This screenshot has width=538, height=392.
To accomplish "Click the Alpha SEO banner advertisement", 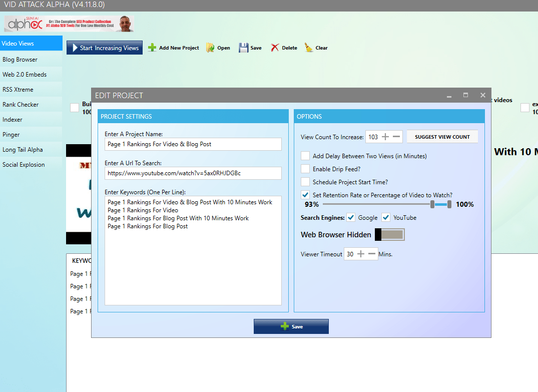I will pos(69,24).
